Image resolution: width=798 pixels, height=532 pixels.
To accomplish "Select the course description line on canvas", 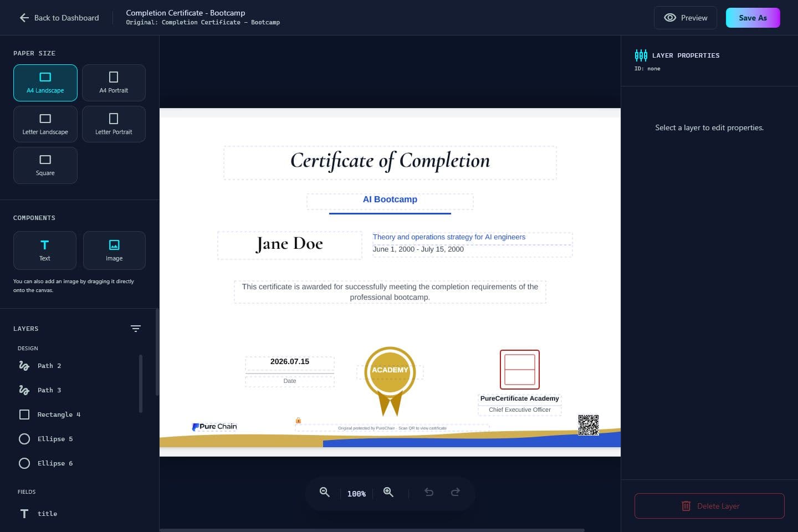I will tap(472, 238).
